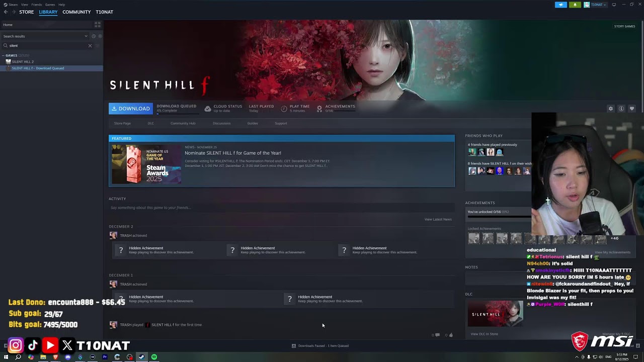The image size is (644, 362).
Task: Open the View menu
Action: 24,5
